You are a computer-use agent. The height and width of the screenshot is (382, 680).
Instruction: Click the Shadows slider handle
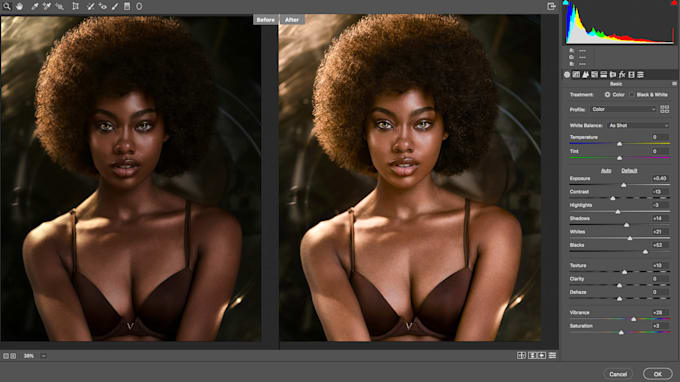click(626, 225)
